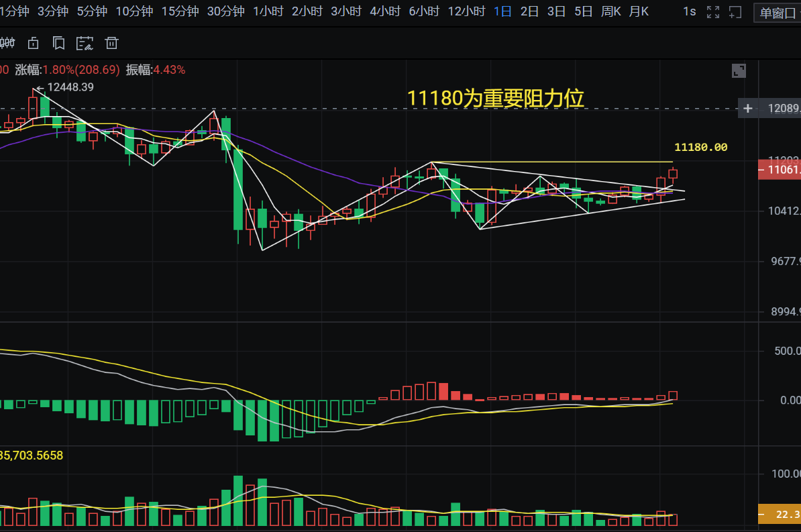Click the 100.0 volume axis label
This screenshot has height=532, width=801.
[x=786, y=474]
